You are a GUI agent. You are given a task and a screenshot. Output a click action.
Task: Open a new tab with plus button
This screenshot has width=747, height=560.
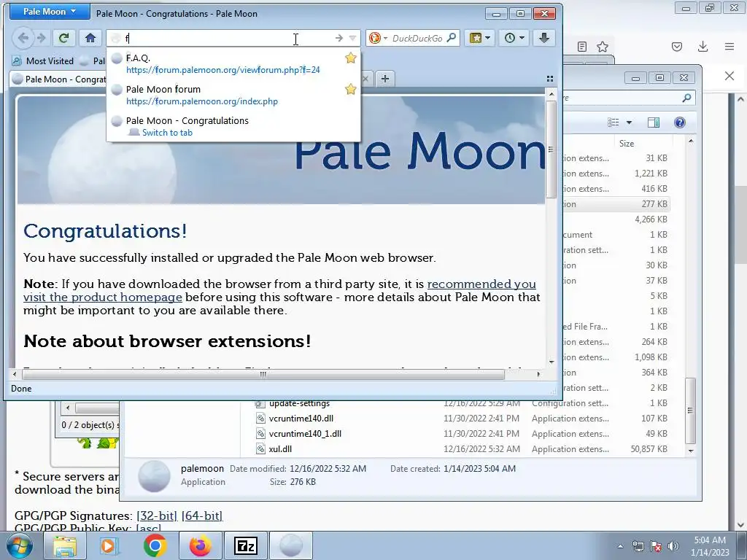pyautogui.click(x=385, y=79)
